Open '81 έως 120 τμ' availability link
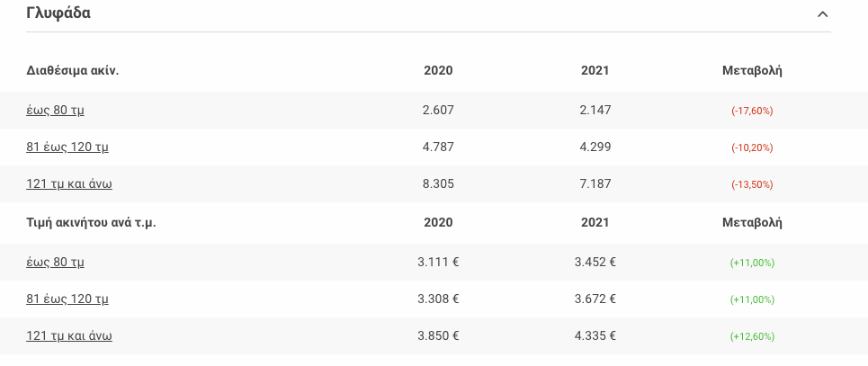Screen dimensions: 868x366 point(67,147)
